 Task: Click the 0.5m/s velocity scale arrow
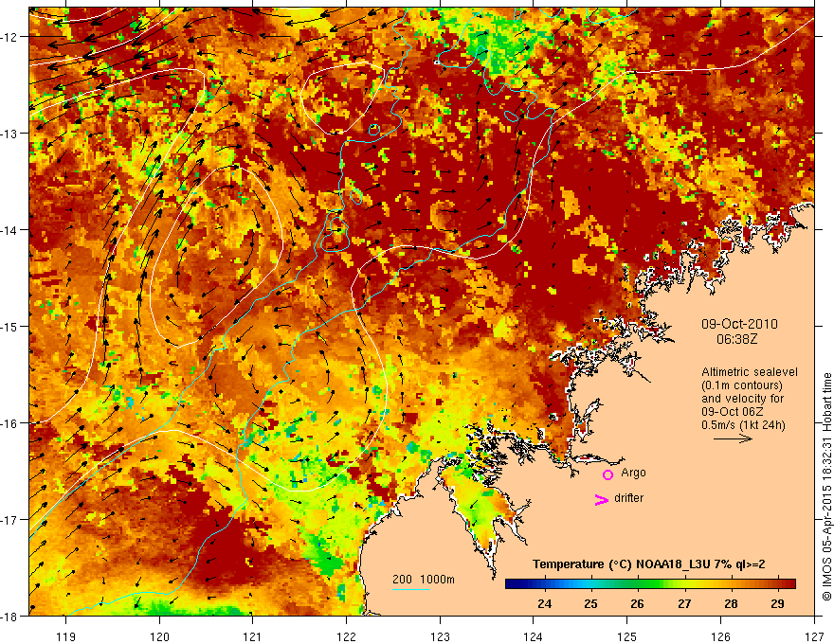click(x=733, y=438)
